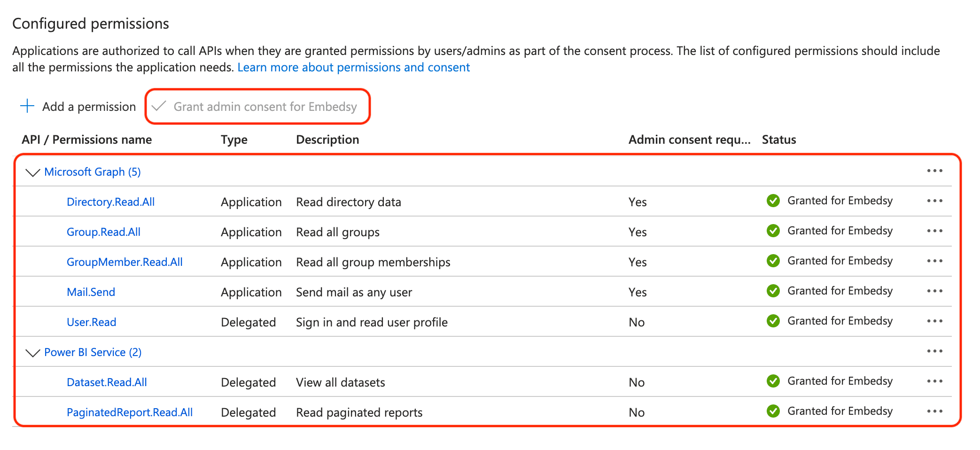
Task: Click green granted checkmark for User.Read
Action: (x=773, y=321)
